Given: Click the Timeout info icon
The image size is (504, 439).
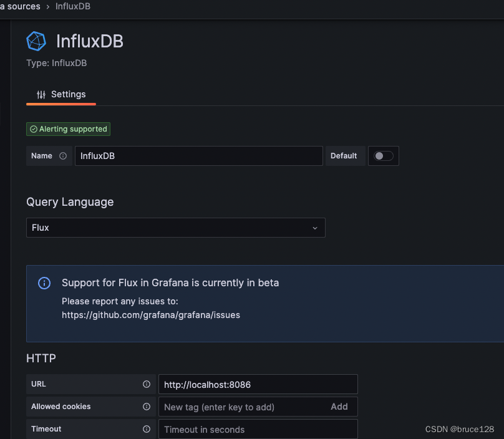Looking at the screenshot, I should (x=147, y=429).
